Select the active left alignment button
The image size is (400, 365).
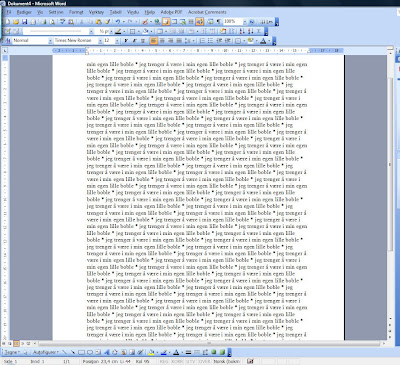(153, 41)
